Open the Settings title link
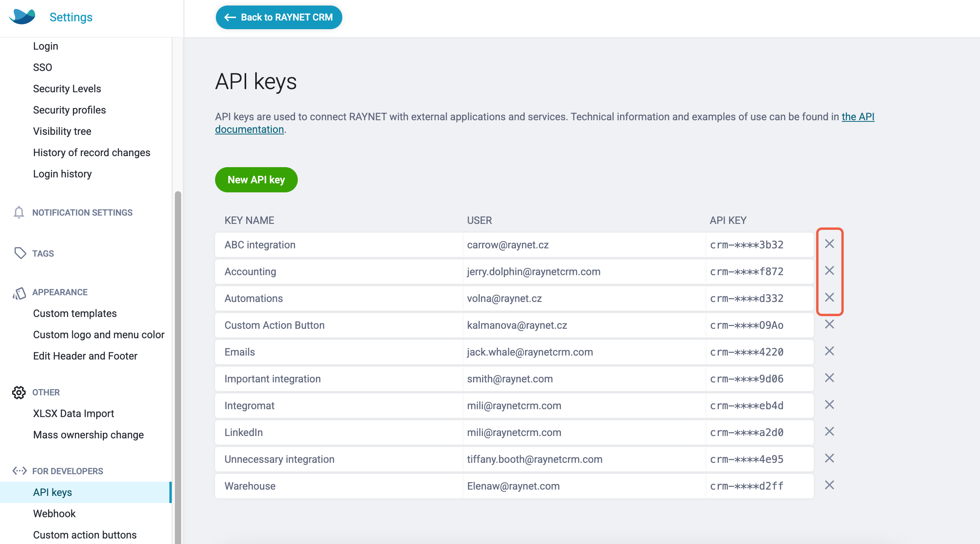This screenshot has height=544, width=980. point(71,17)
